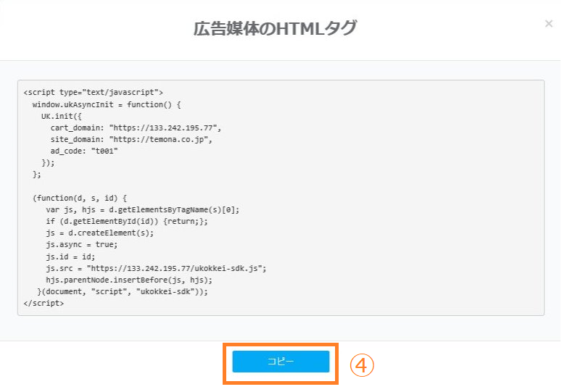The height and width of the screenshot is (392, 562).
Task: Click the closing </script> tag line
Action: pos(44,303)
